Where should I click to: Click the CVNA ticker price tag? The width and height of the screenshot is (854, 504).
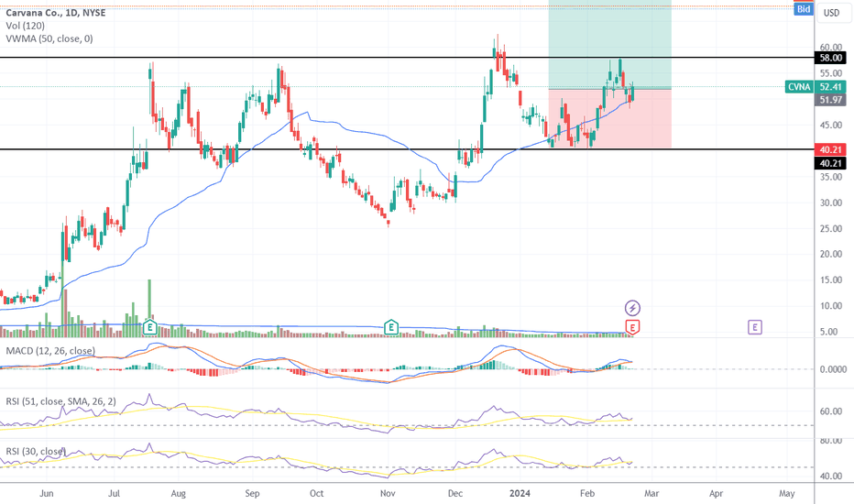pos(799,87)
